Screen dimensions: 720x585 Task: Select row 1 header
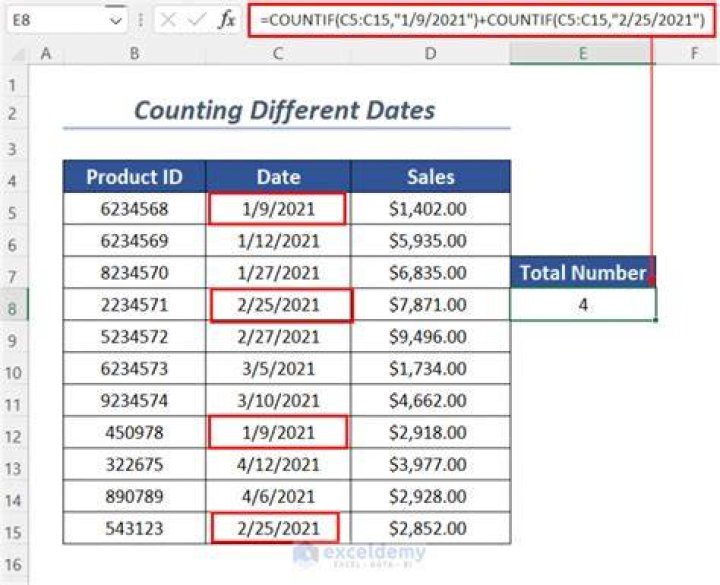click(x=13, y=85)
